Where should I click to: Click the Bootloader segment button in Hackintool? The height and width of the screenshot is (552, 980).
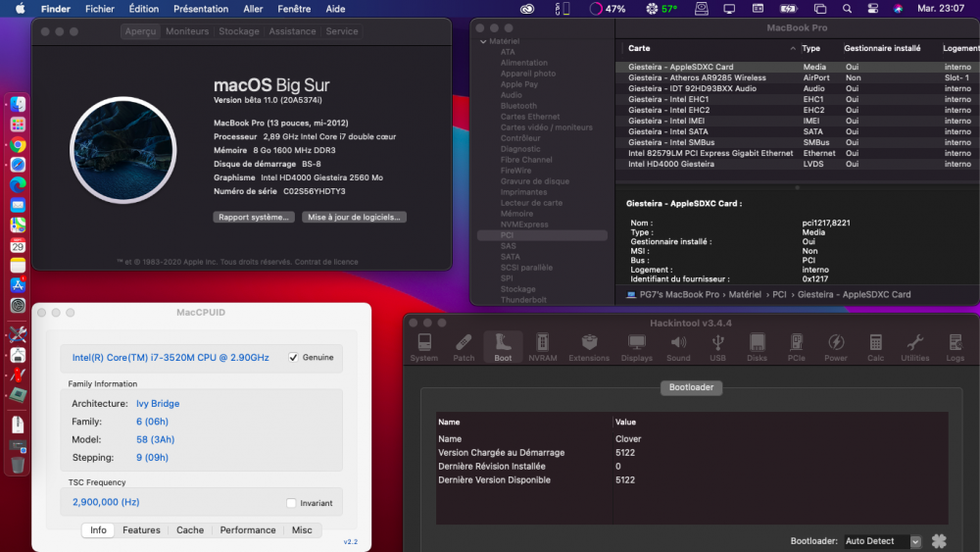click(x=691, y=387)
